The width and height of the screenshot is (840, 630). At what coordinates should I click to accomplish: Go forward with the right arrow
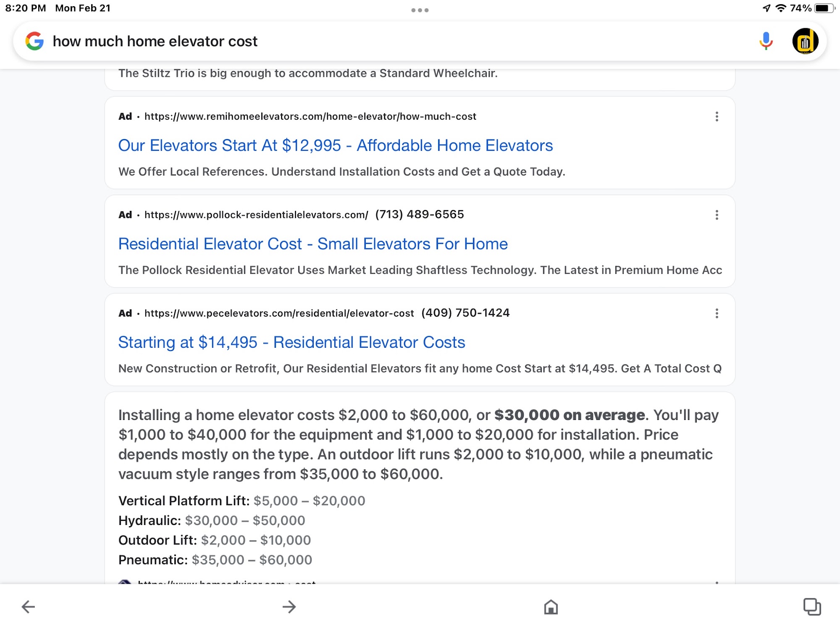(289, 606)
